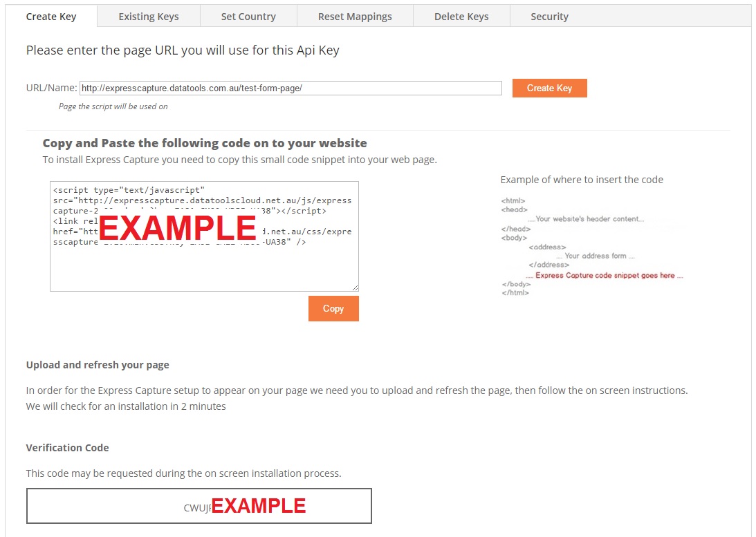Click the Verification Code box
The height and width of the screenshot is (537, 756).
click(x=199, y=506)
